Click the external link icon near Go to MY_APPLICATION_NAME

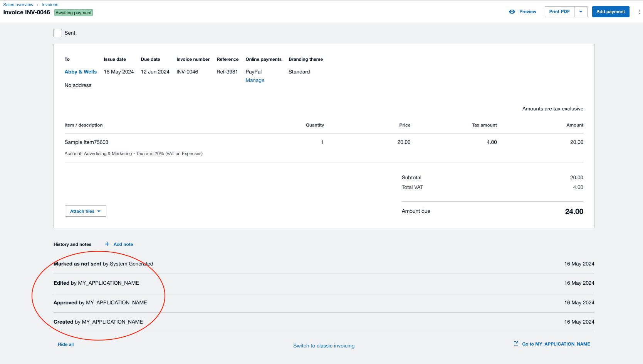tap(515, 343)
